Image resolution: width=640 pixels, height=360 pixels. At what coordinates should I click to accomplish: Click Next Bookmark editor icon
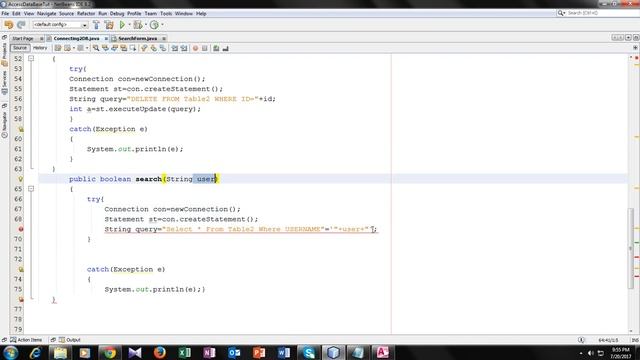[153, 48]
